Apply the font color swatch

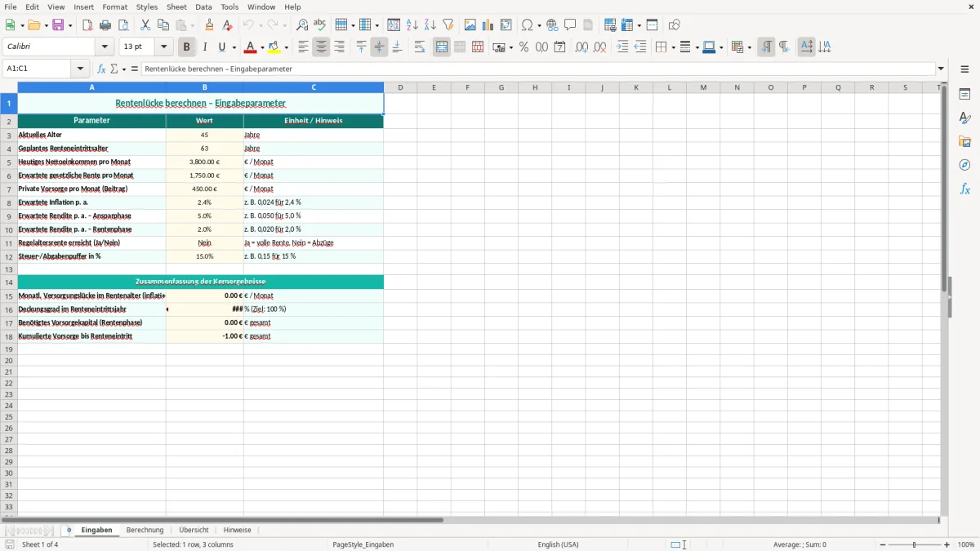[251, 47]
